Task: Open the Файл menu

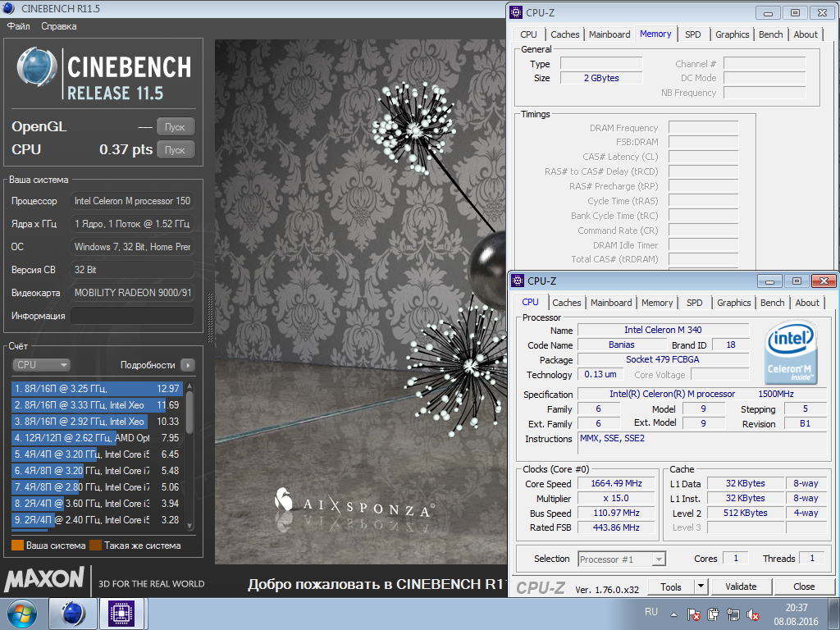Action: coord(18,26)
